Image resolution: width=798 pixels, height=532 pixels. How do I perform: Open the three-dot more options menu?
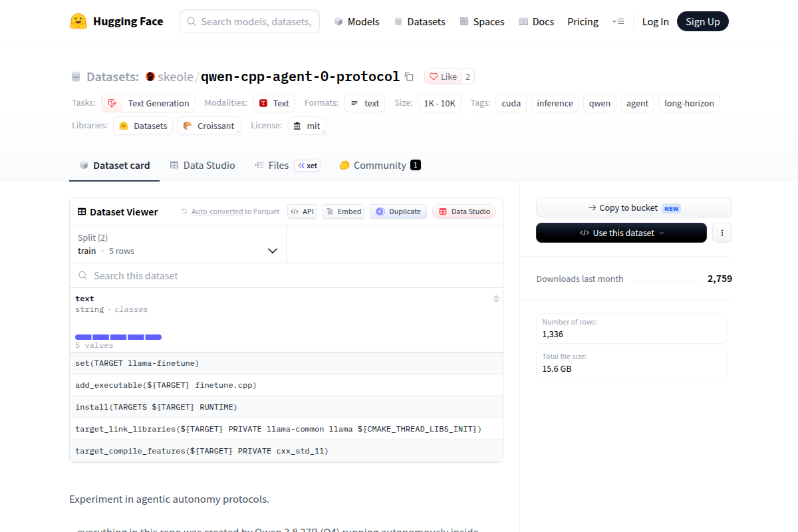pos(722,233)
